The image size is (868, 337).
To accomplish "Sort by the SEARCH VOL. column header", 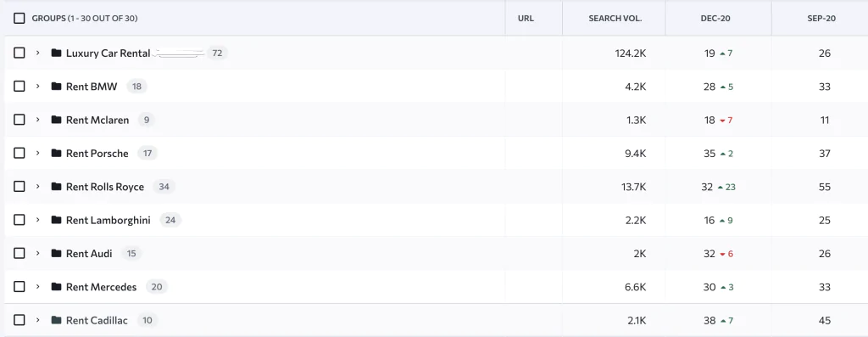I will click(615, 19).
